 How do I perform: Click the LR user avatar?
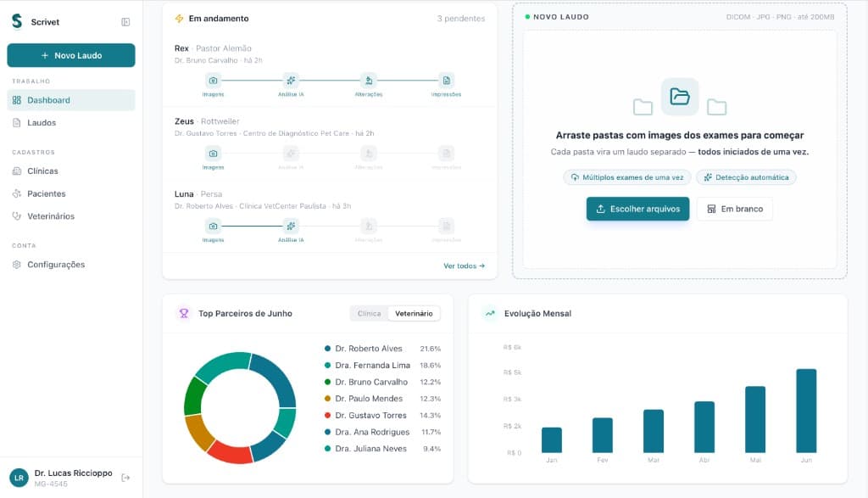[x=19, y=478]
